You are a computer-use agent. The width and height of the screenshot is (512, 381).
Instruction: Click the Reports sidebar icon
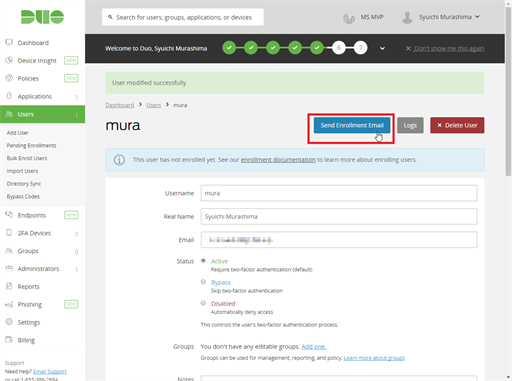(9, 286)
